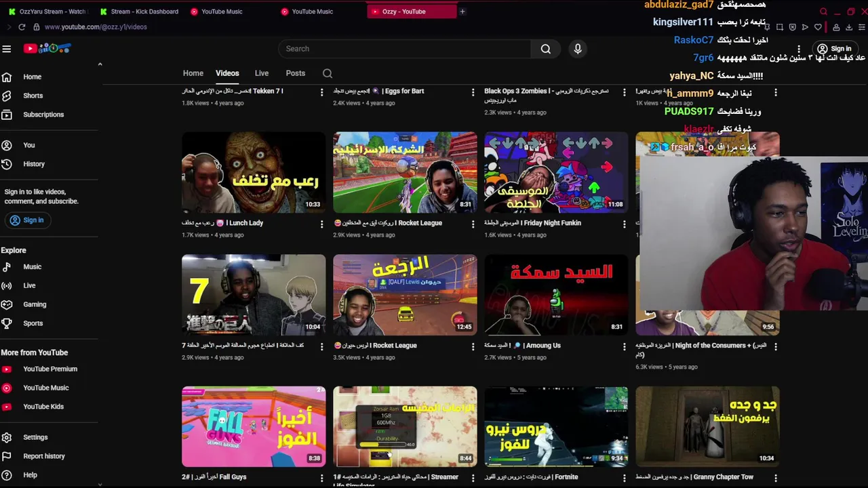Image resolution: width=868 pixels, height=488 pixels.
Task: Switch to the channel Home tab
Action: click(x=193, y=73)
